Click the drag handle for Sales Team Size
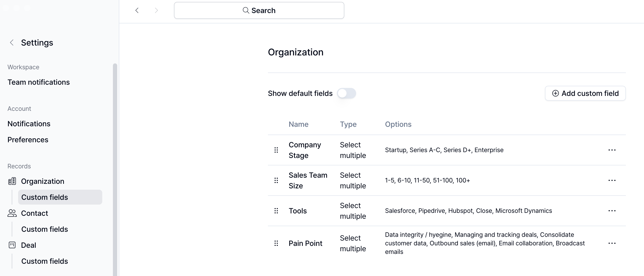The height and width of the screenshot is (276, 644). click(276, 180)
